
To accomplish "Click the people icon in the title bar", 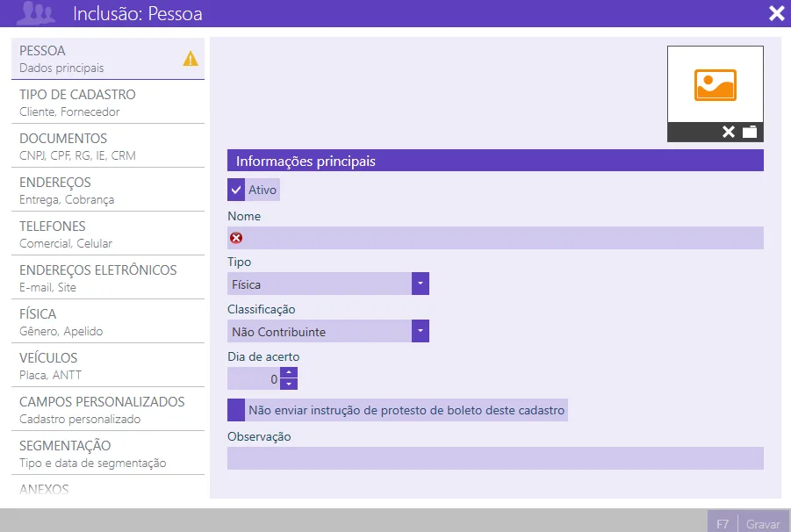I will [35, 13].
